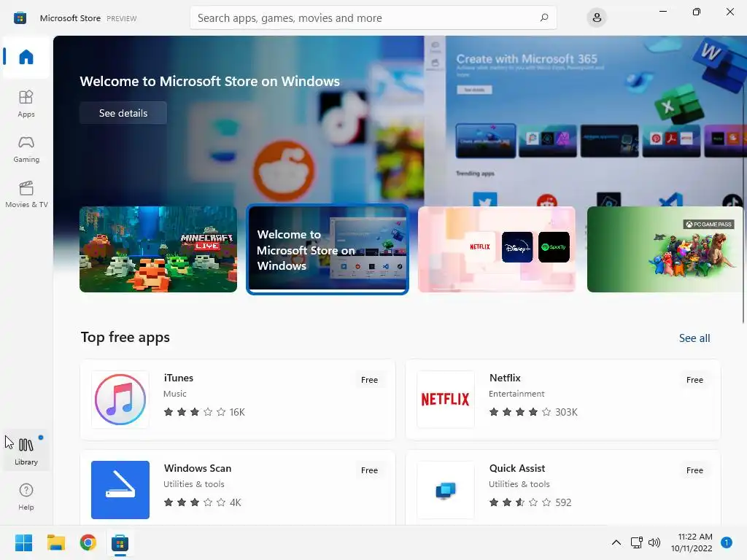Click See details button on banner

[123, 113]
